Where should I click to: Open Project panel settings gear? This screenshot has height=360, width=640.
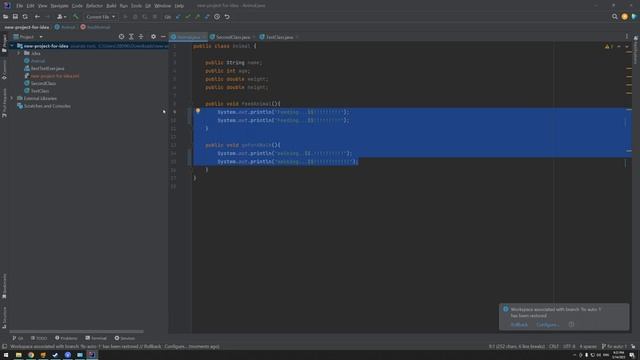coord(153,37)
